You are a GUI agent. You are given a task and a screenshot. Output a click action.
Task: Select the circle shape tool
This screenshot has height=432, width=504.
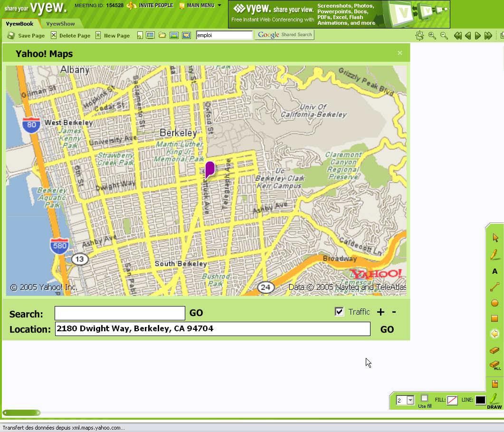point(494,303)
